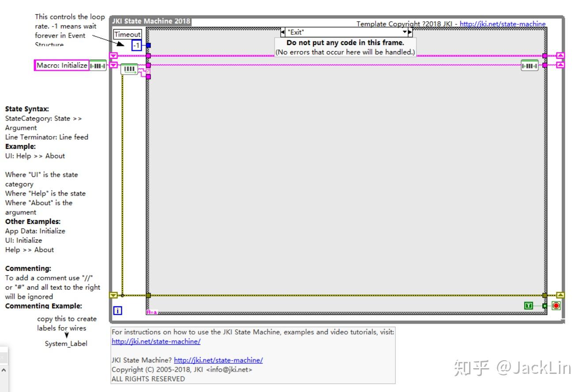The width and height of the screenshot is (586, 392).
Task: Open the event case selector dropdown
Action: 405,32
